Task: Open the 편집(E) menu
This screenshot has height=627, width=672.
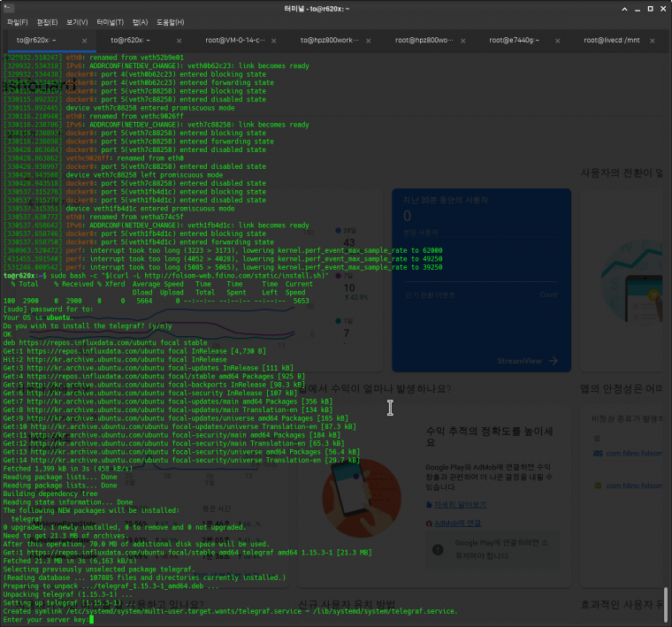Action: pos(47,22)
